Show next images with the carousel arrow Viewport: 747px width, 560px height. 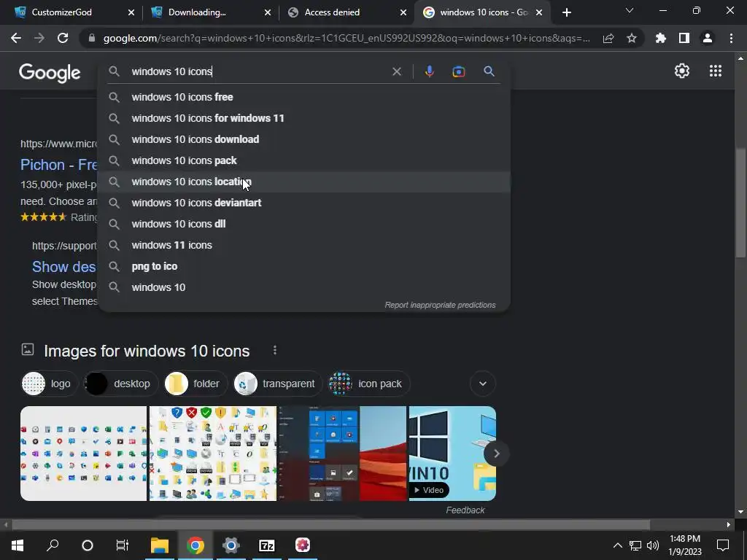click(496, 454)
